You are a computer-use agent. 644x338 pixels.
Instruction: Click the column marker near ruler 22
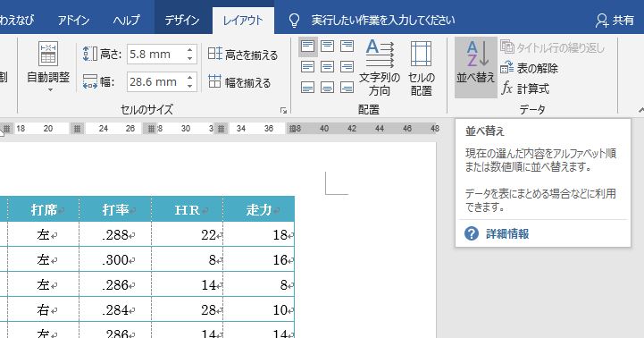click(77, 129)
